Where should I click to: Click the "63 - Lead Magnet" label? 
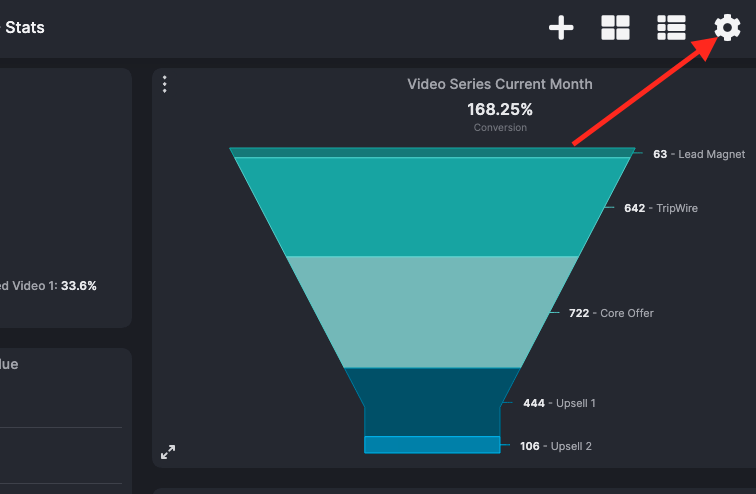pos(698,154)
